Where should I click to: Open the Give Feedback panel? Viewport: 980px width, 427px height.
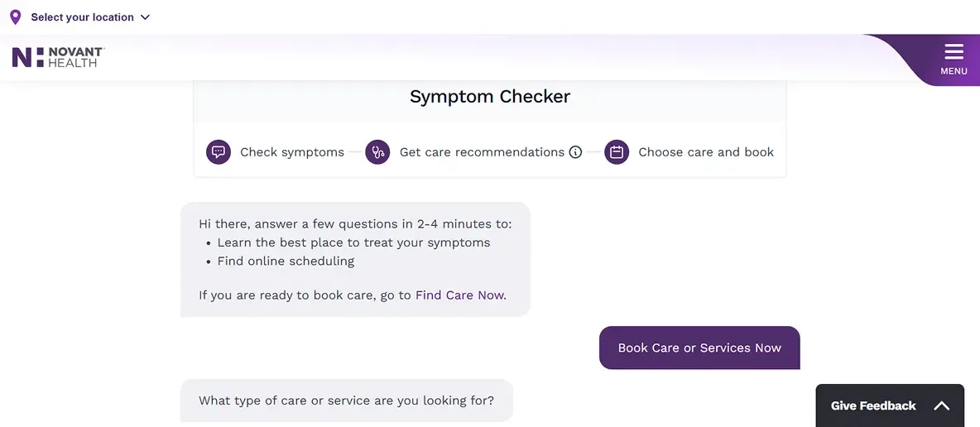873,405
